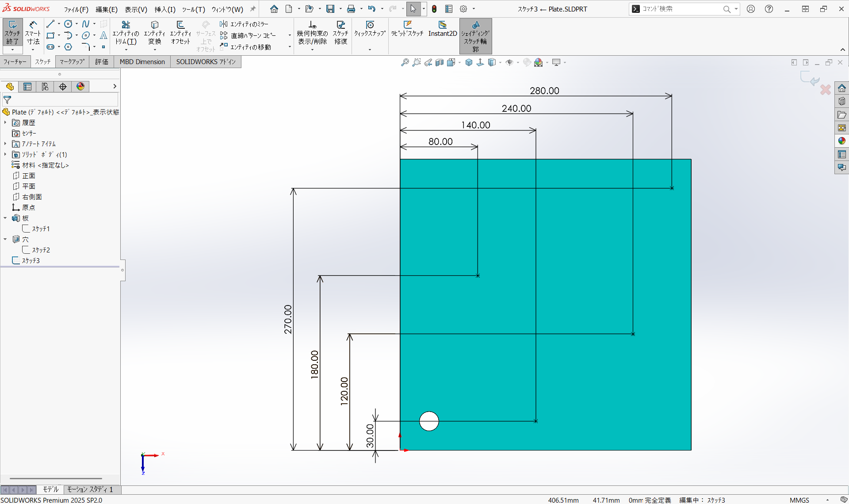This screenshot has width=849, height=504.
Task: Toggle hide/show items eye icon
Action: point(509,62)
